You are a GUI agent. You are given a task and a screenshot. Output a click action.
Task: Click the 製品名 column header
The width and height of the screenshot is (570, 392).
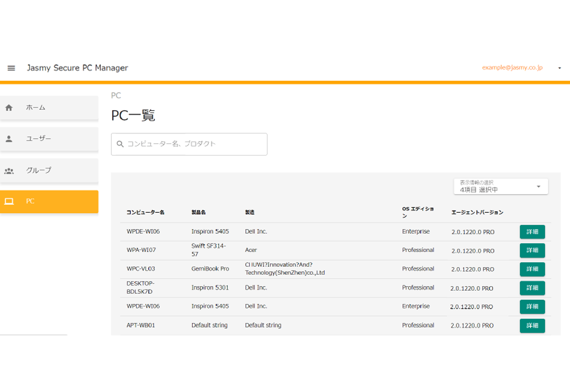(x=198, y=212)
